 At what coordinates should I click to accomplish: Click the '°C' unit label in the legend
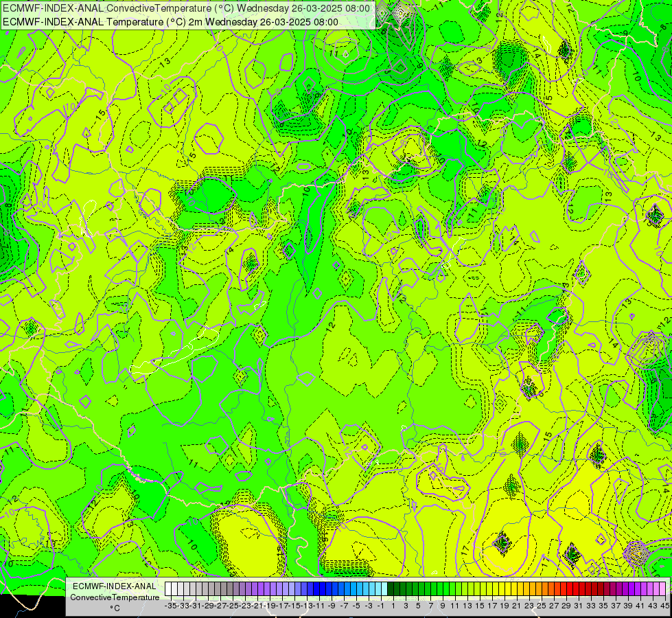[115, 608]
